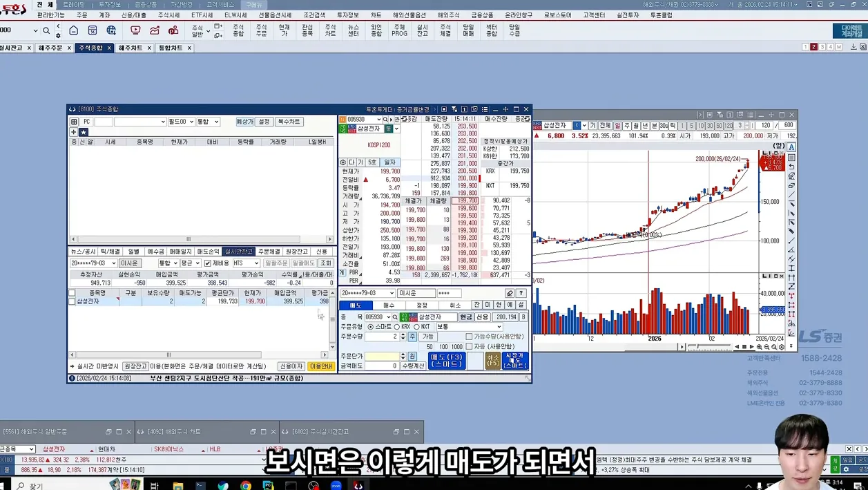Open the HTS dropdown

pos(246,263)
